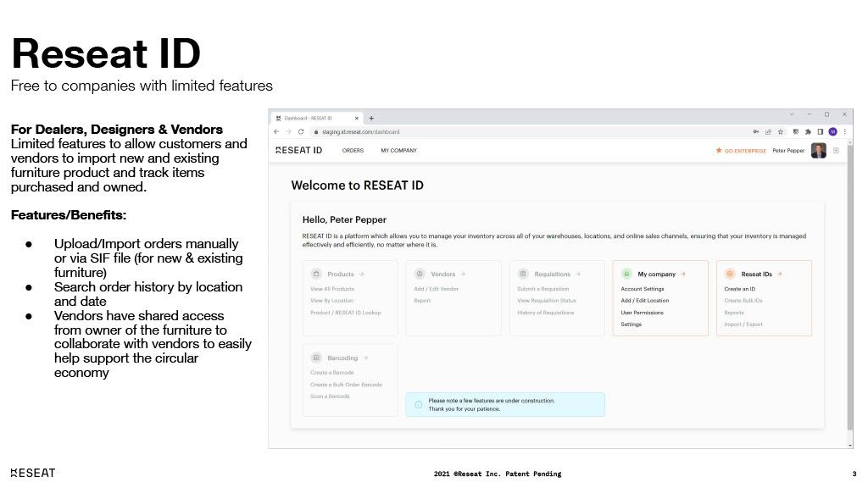This screenshot has height=488, width=868.
Task: Toggle the browser side panel icon
Action: [x=821, y=131]
